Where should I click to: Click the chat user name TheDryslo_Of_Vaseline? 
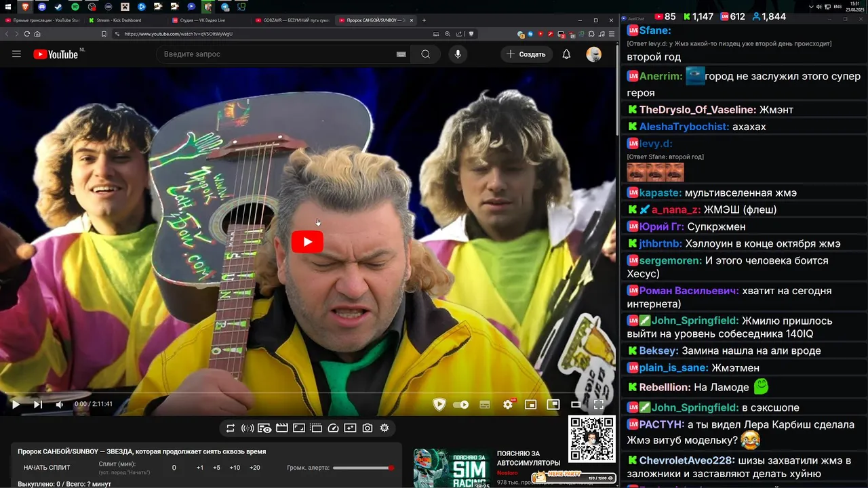pyautogui.click(x=698, y=110)
